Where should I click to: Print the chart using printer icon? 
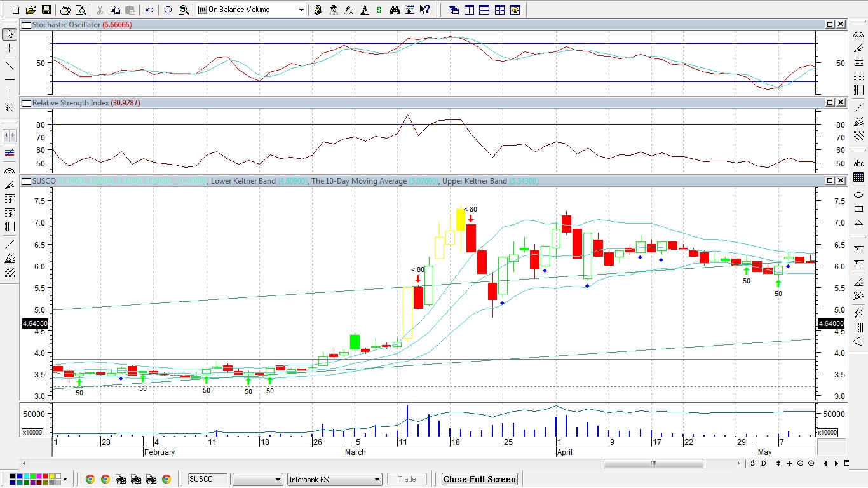pyautogui.click(x=65, y=10)
